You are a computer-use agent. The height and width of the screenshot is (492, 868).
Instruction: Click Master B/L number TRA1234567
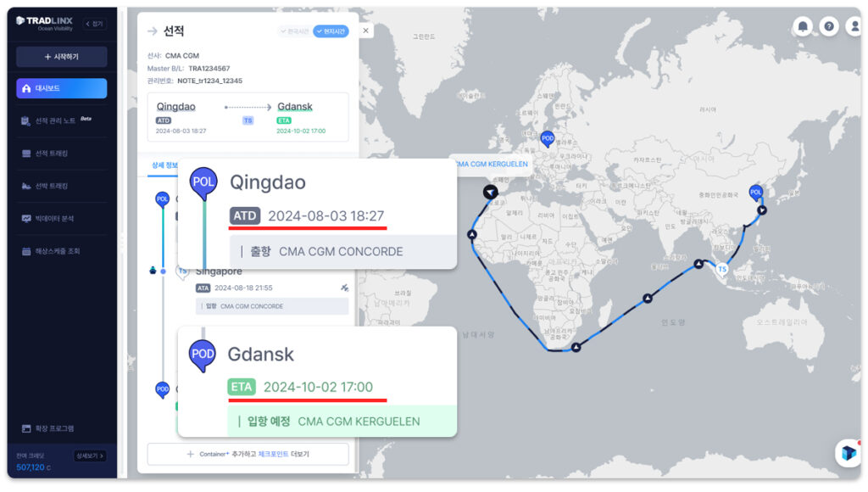(x=209, y=68)
